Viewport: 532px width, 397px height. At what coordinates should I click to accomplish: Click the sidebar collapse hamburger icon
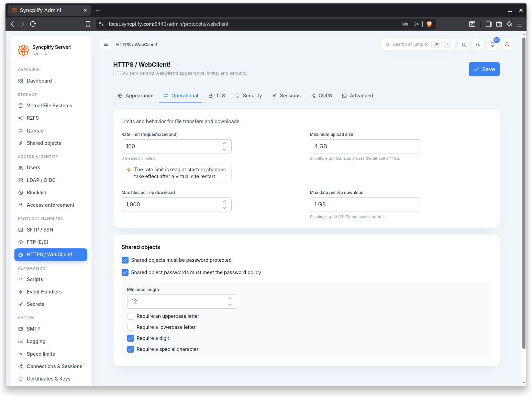106,44
